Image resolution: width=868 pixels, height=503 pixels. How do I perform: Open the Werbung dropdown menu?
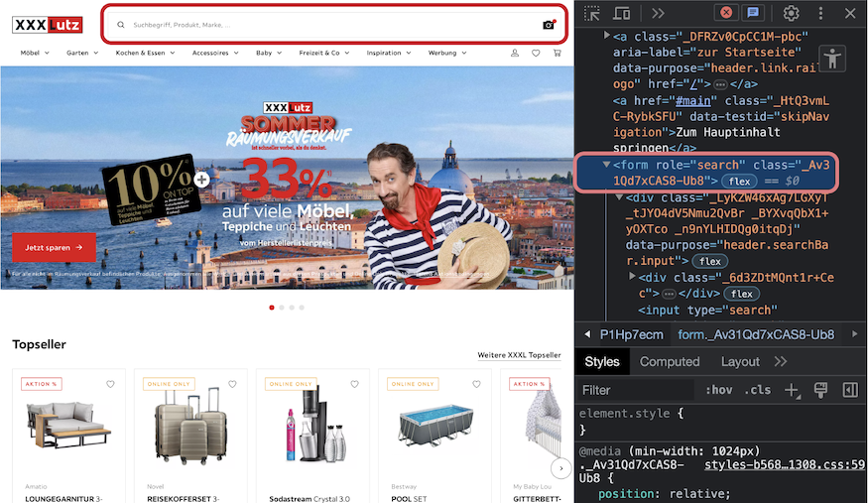[447, 54]
